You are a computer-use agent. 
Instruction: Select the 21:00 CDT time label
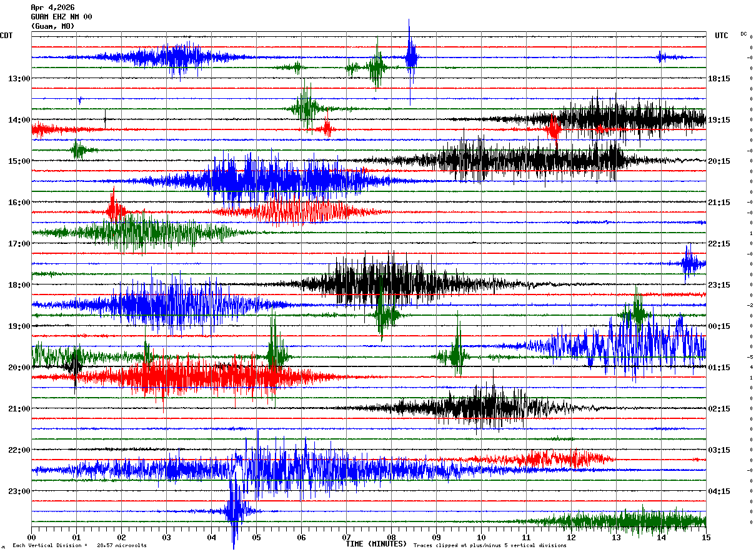coord(19,409)
